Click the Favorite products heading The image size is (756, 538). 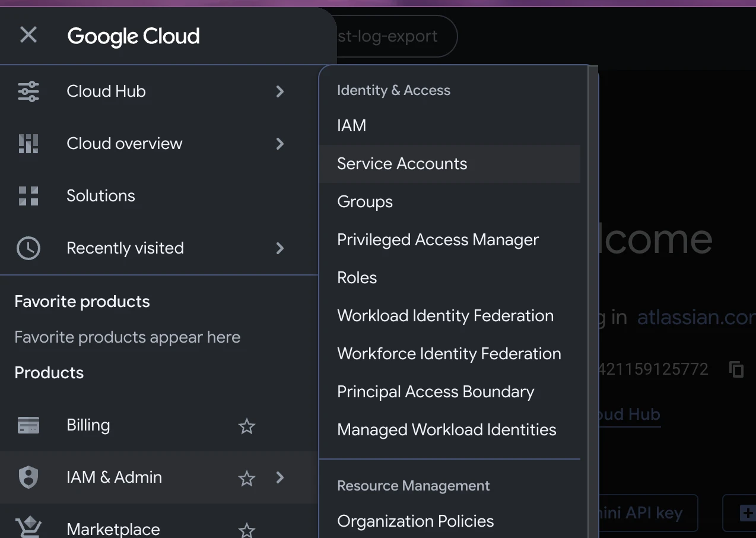coord(82,302)
